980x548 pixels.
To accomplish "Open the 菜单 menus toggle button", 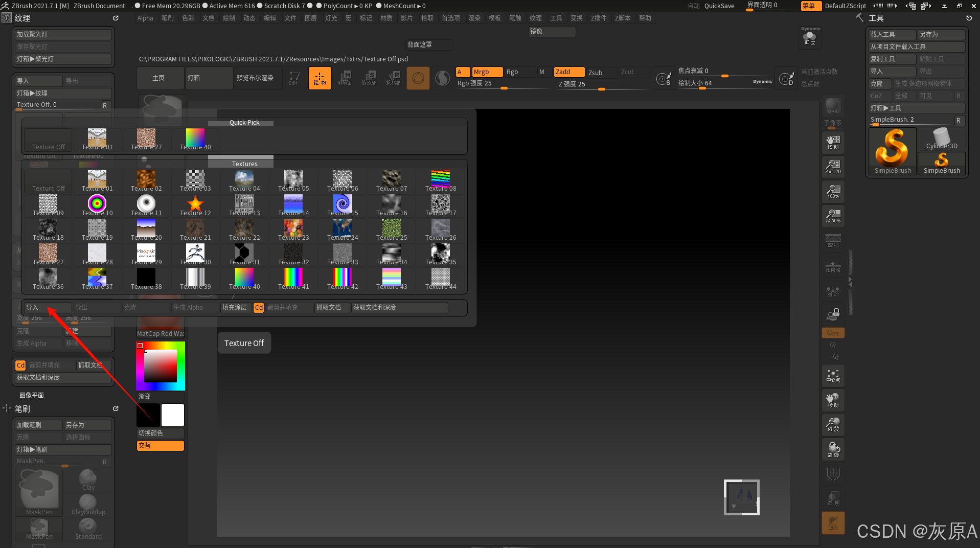I will 811,6.
